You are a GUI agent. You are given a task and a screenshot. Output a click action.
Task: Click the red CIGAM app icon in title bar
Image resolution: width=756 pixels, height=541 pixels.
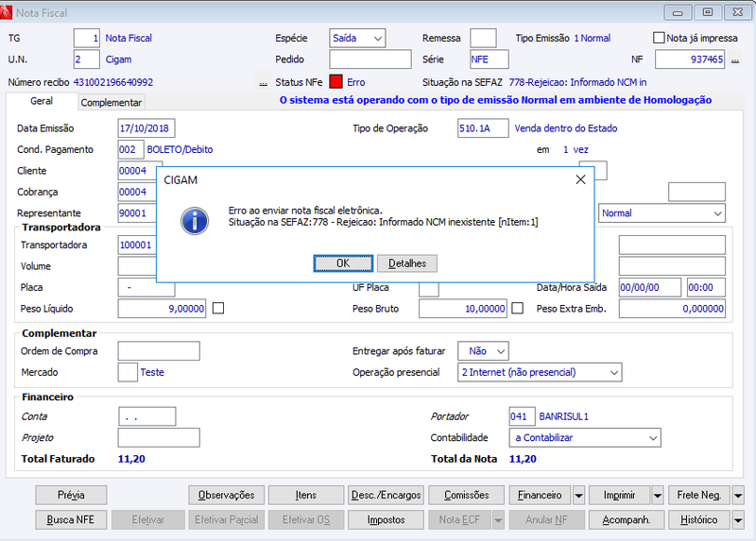click(x=6, y=12)
